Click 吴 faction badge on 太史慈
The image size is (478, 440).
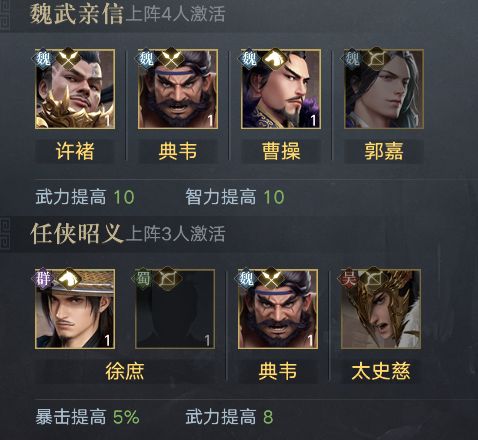click(x=349, y=278)
